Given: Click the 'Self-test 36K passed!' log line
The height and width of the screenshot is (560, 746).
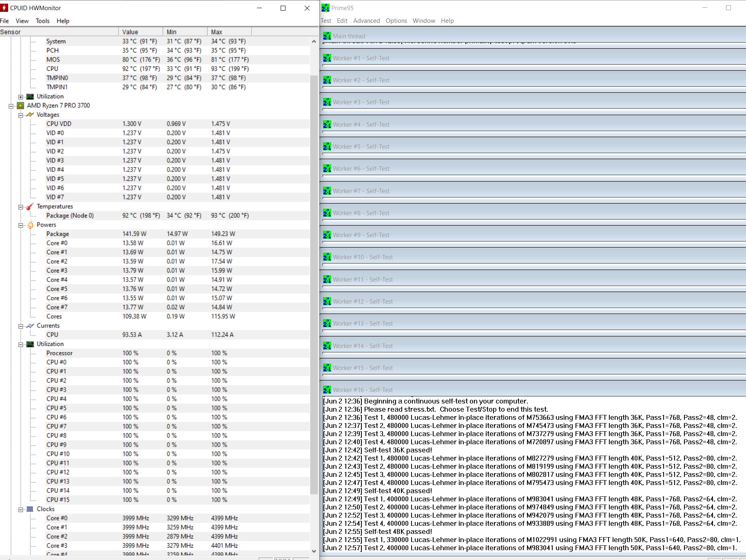Looking at the screenshot, I should (x=377, y=450).
